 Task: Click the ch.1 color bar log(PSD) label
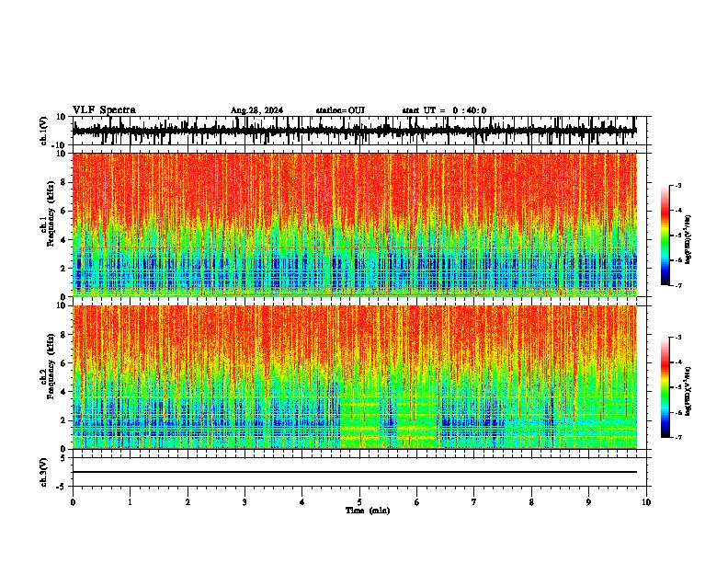(688, 240)
